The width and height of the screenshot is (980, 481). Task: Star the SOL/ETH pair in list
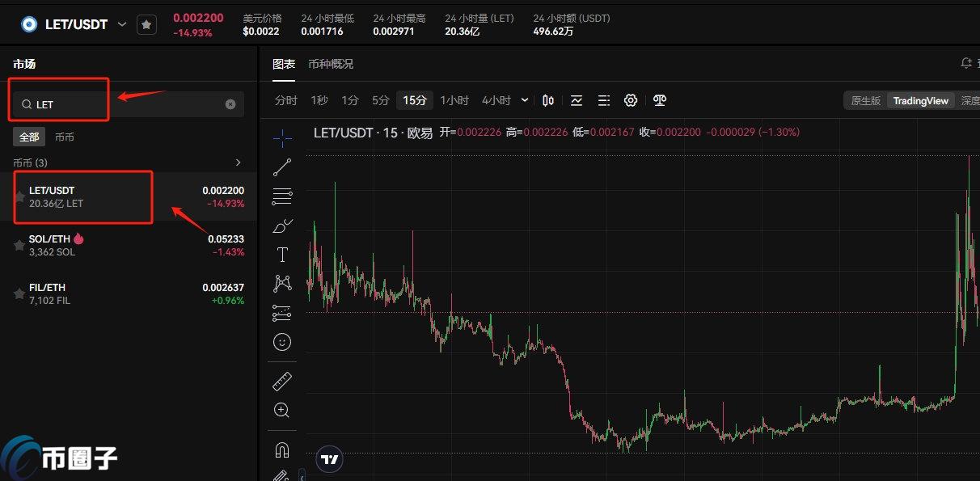point(19,246)
